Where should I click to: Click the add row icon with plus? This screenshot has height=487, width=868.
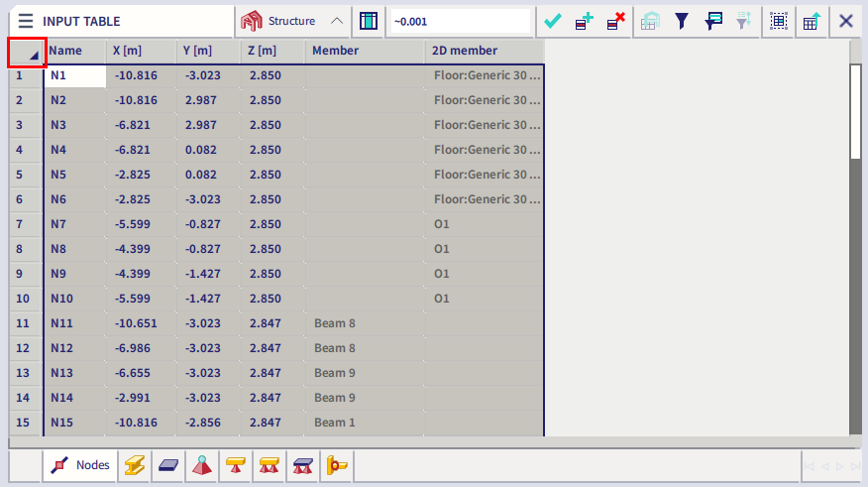(x=585, y=21)
